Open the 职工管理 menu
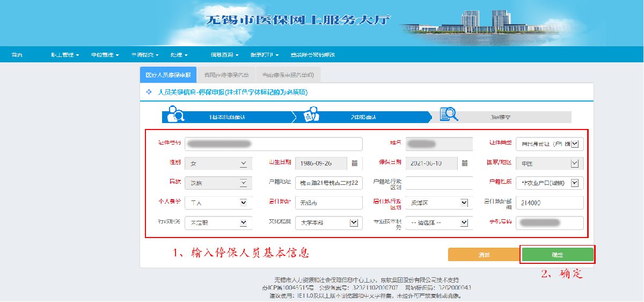This screenshot has width=644, height=302. [65, 55]
